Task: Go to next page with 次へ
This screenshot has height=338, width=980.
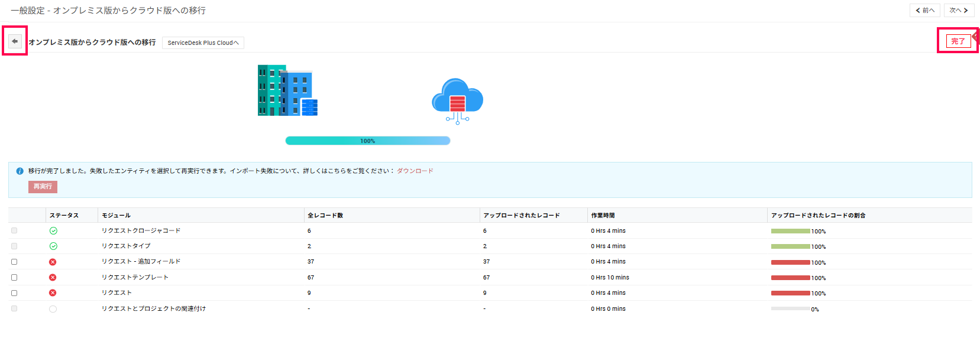Action: point(959,10)
